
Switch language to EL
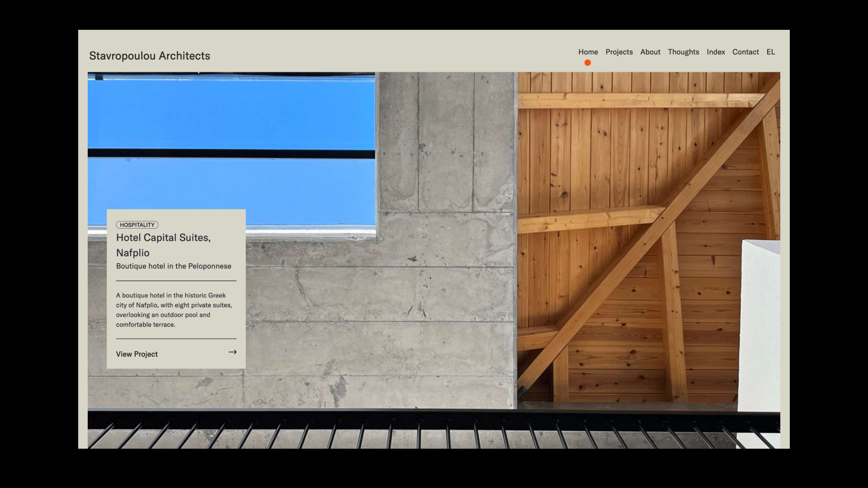[x=770, y=52]
